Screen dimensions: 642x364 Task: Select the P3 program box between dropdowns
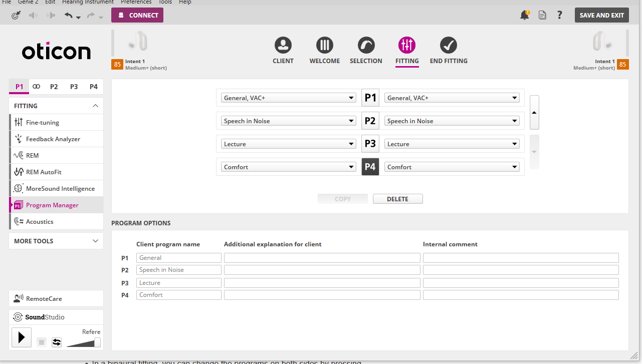[370, 144]
